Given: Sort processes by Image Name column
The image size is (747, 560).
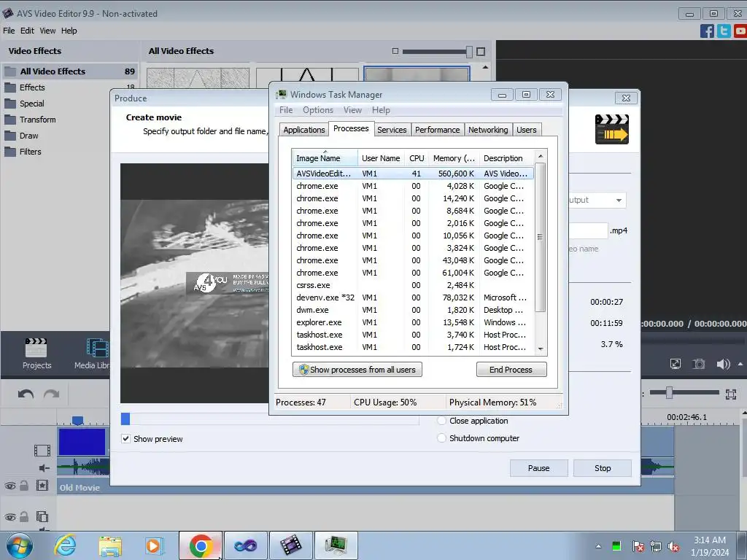Looking at the screenshot, I should [x=325, y=158].
